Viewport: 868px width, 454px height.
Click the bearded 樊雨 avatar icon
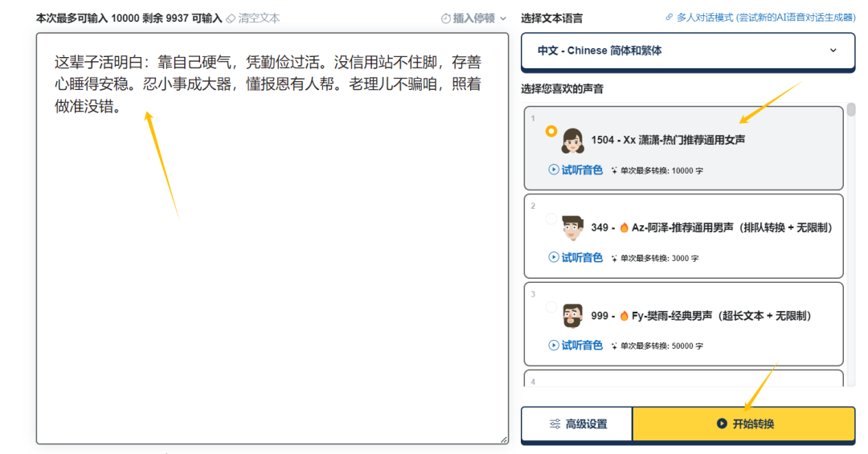(x=572, y=316)
